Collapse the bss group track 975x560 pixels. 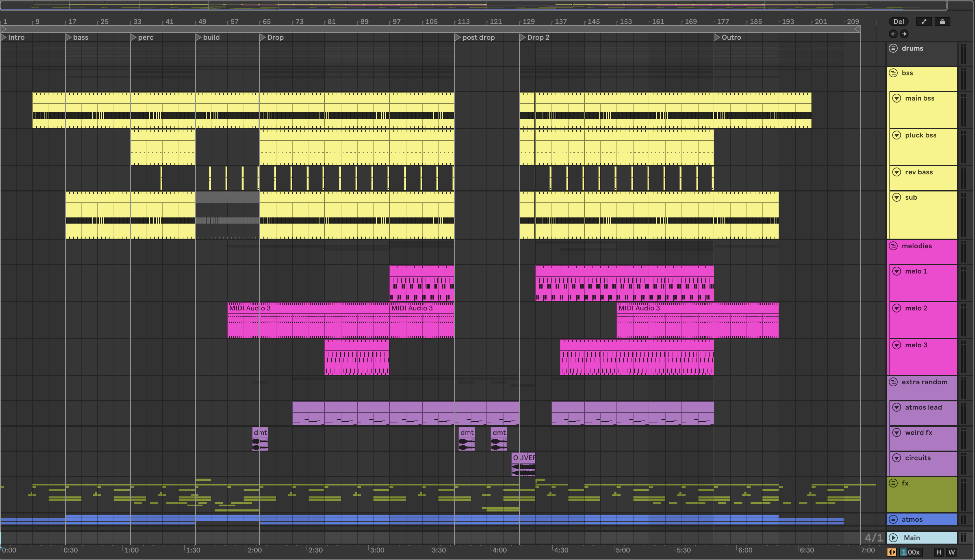(x=894, y=73)
